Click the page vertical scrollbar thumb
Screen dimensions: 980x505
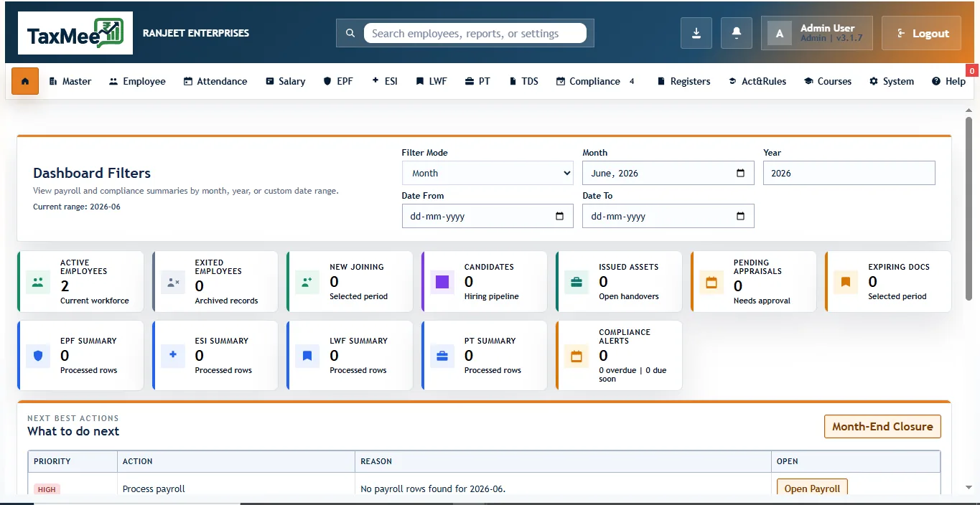click(x=969, y=208)
